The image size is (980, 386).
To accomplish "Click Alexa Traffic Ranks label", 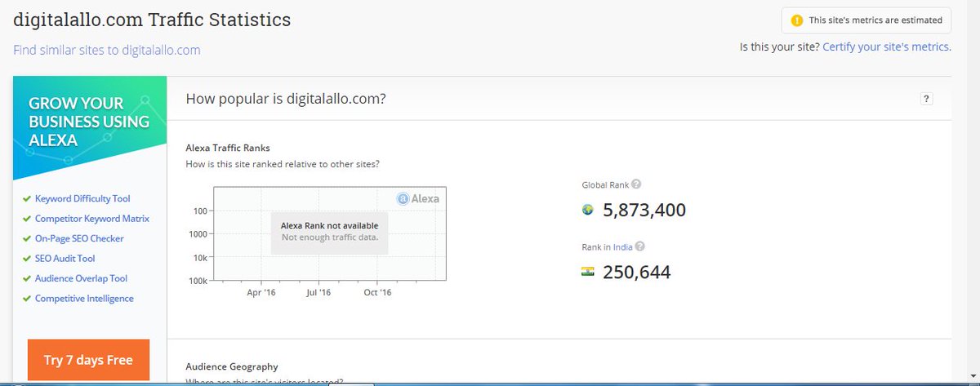I will 228,148.
